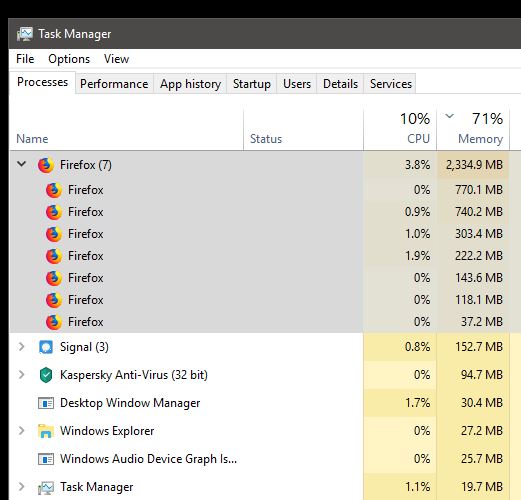Expand the Windows Explorer process group

22,431
